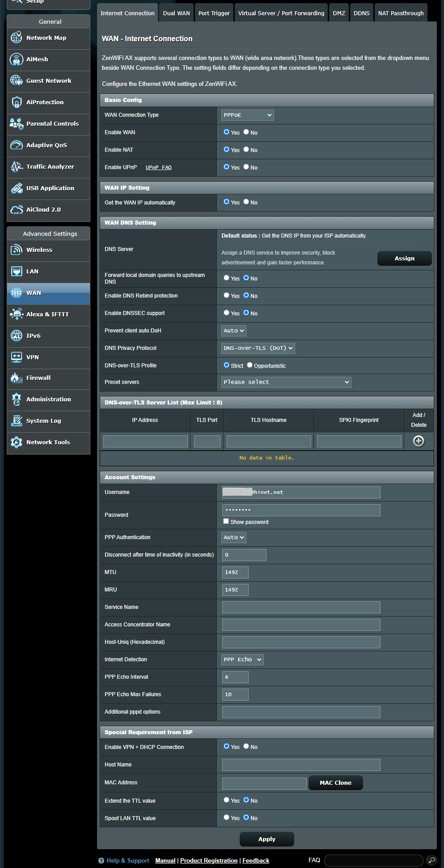This screenshot has width=444, height=868.
Task: Switch to DDNS tab
Action: click(x=361, y=13)
